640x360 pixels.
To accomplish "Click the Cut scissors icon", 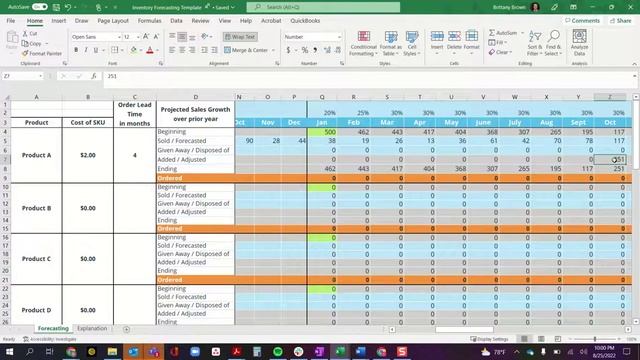I will pos(25,33).
